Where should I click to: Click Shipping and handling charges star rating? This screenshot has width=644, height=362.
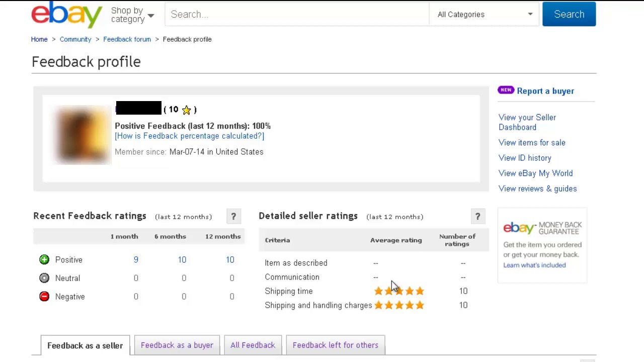(399, 305)
